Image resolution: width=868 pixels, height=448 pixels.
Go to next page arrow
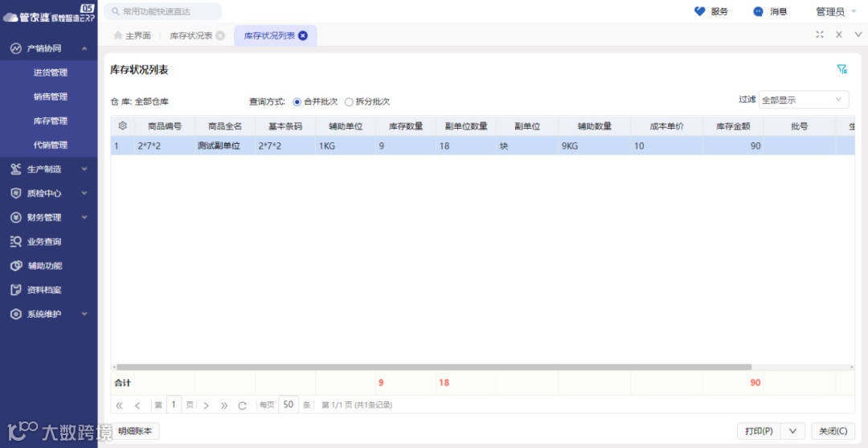pos(206,405)
